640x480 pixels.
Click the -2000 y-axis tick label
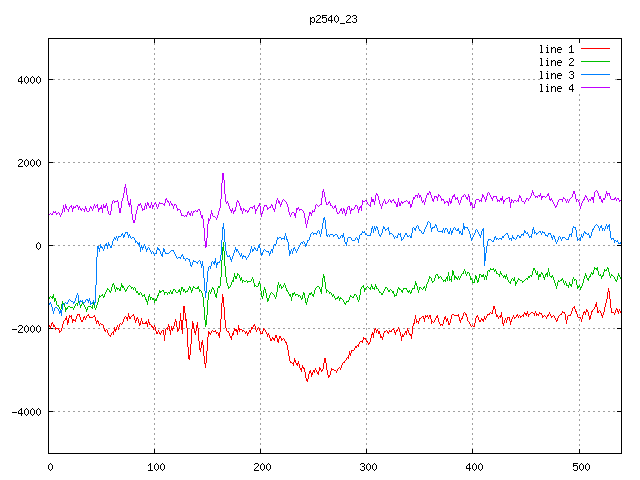[24, 329]
